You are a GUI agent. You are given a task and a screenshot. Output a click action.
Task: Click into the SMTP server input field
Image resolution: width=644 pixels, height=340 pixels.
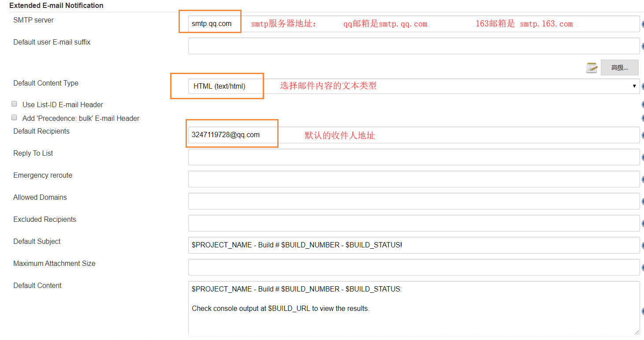(x=413, y=24)
